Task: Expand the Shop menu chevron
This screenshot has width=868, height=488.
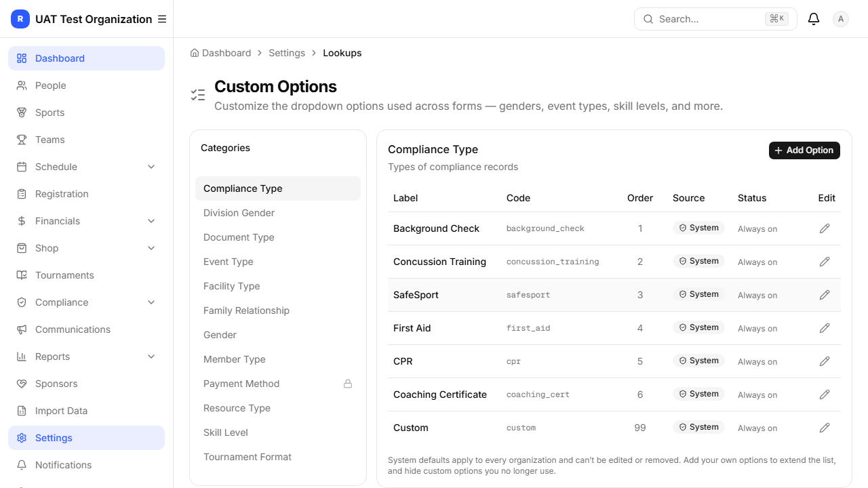Action: pos(151,248)
